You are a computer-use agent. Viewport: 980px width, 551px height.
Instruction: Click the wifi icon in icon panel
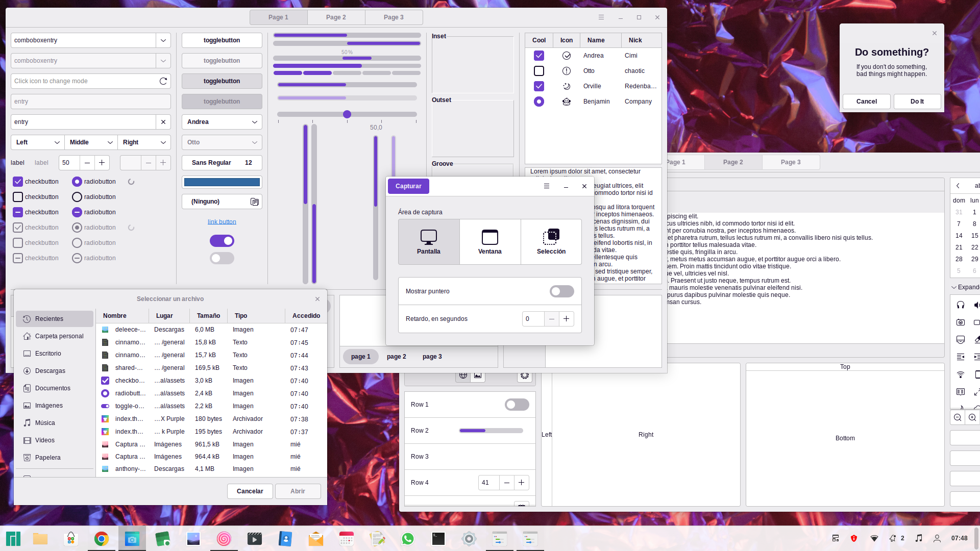(x=961, y=374)
